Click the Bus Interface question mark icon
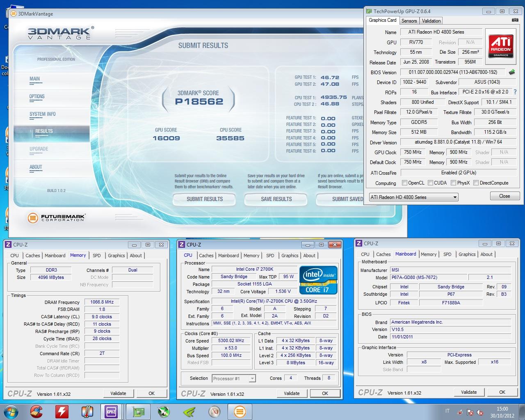525x420 pixels. 515,92
